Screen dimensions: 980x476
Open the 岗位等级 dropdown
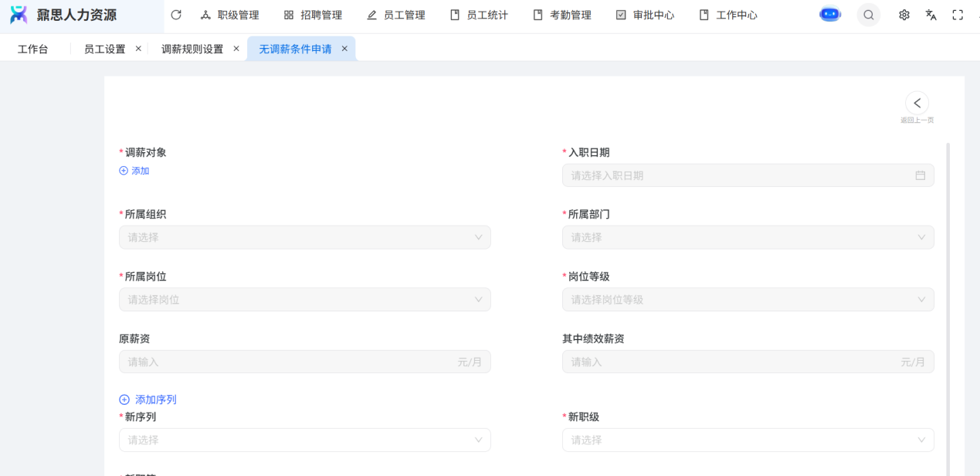748,300
